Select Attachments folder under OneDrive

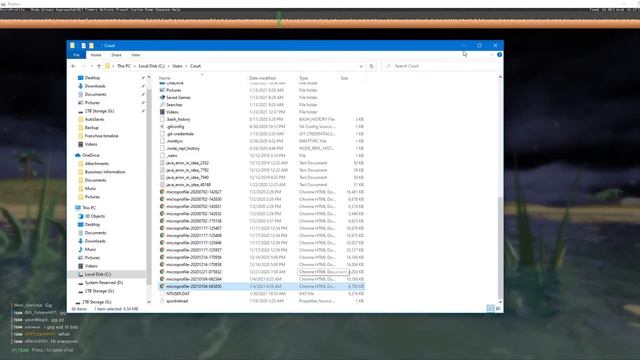click(x=97, y=164)
